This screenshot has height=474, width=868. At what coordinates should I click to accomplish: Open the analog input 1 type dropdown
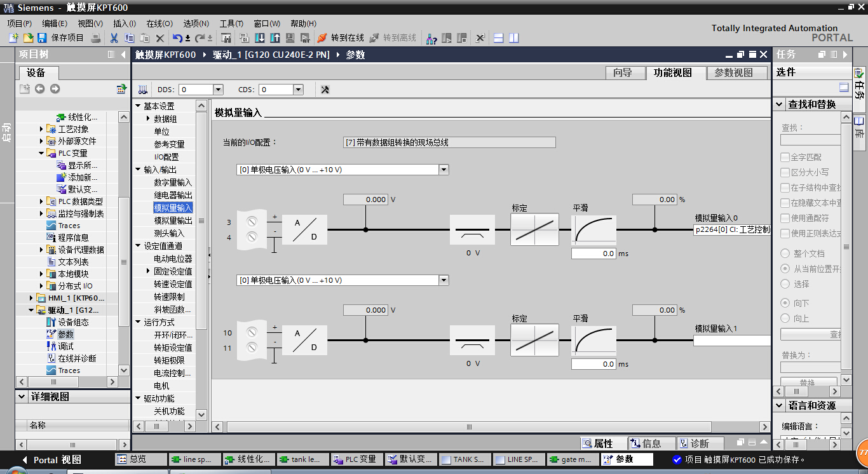[444, 280]
